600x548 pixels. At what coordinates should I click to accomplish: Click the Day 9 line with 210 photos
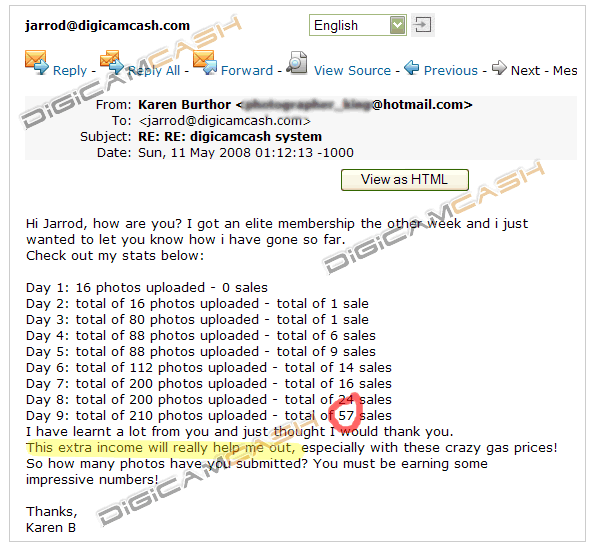pyautogui.click(x=209, y=416)
